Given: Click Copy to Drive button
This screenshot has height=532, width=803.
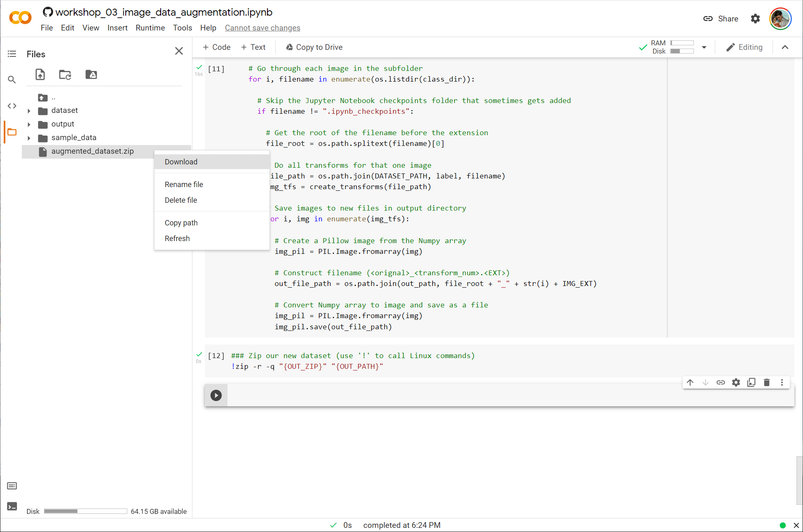Looking at the screenshot, I should (x=314, y=47).
